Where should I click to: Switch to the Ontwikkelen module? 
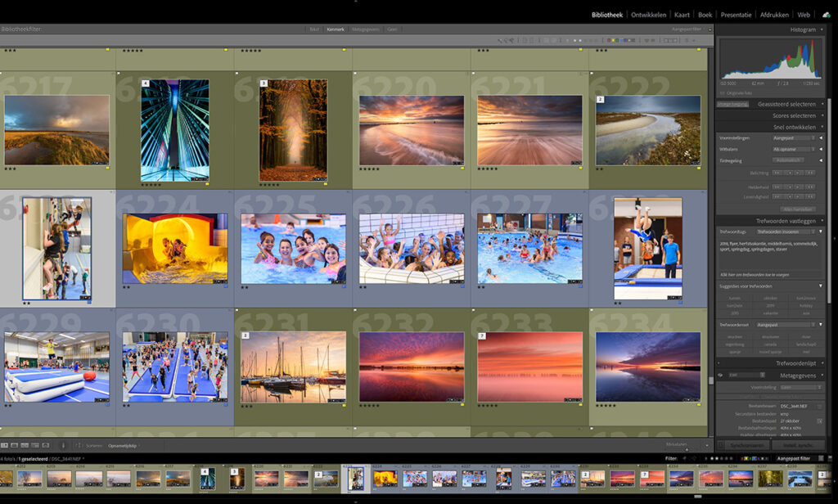(x=648, y=15)
